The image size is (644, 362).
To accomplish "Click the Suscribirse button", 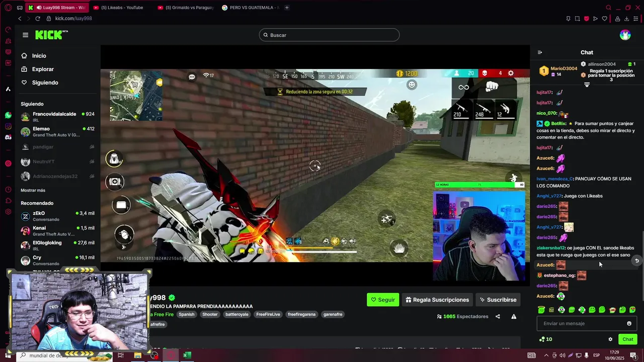I will click(x=498, y=300).
